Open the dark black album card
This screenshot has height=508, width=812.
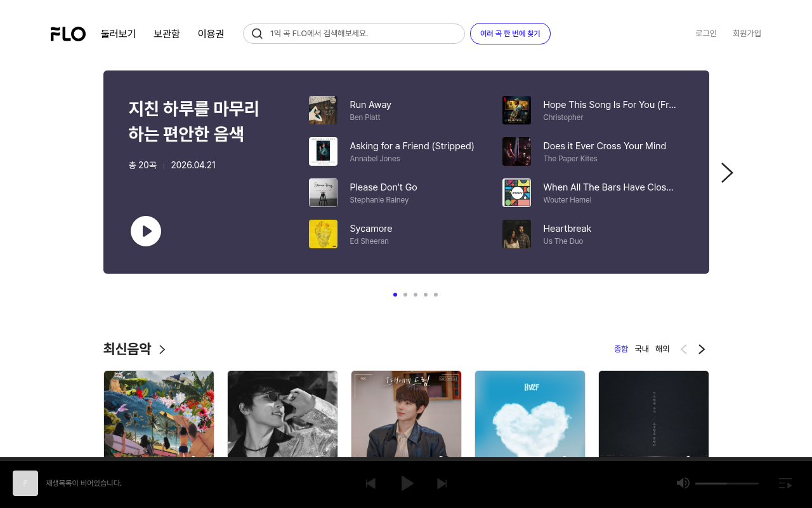click(653, 414)
